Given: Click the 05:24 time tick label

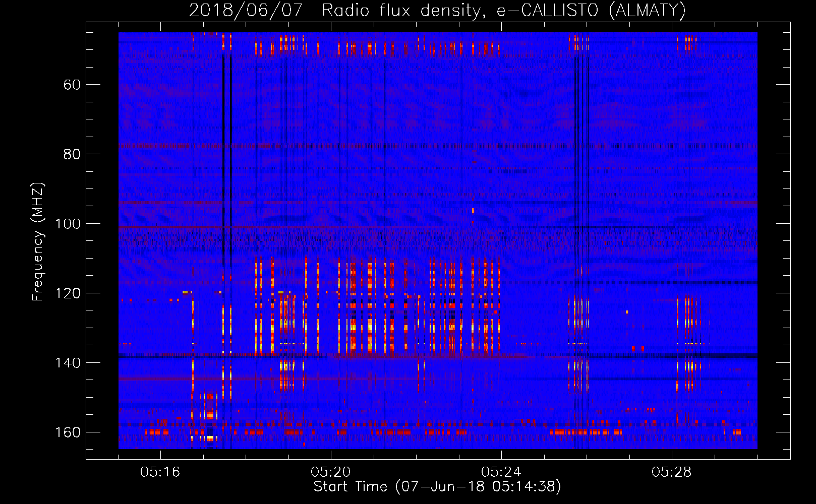Looking at the screenshot, I should [501, 472].
